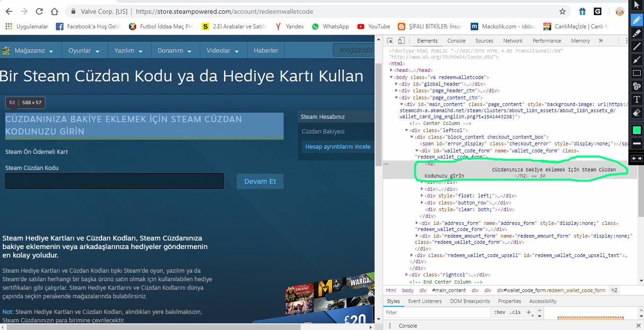Screen dimensions: 644x330
Task: Select the rectangle shape tool
Action: 637,73
